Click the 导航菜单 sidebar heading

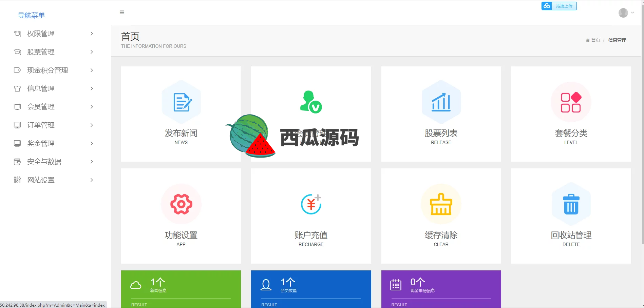point(31,15)
